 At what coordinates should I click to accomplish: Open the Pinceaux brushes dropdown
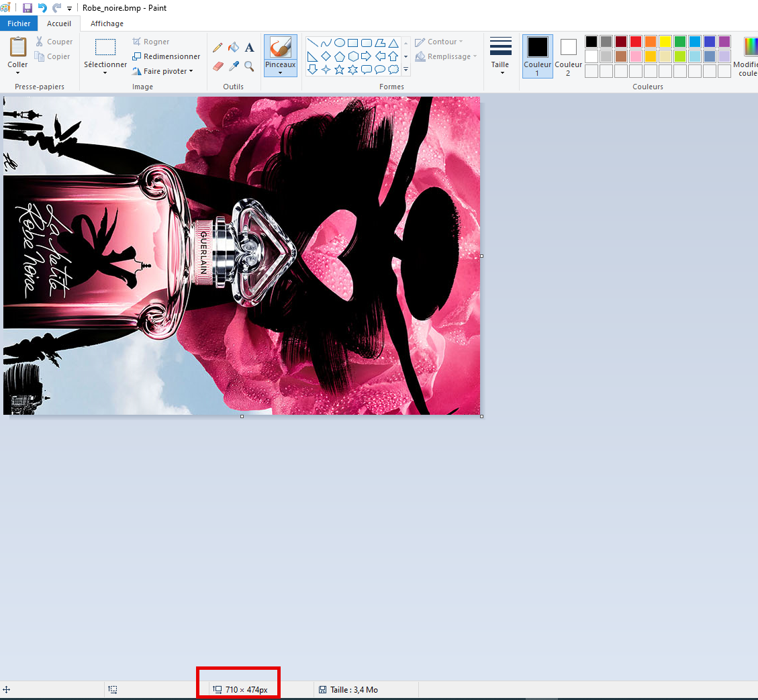[281, 68]
